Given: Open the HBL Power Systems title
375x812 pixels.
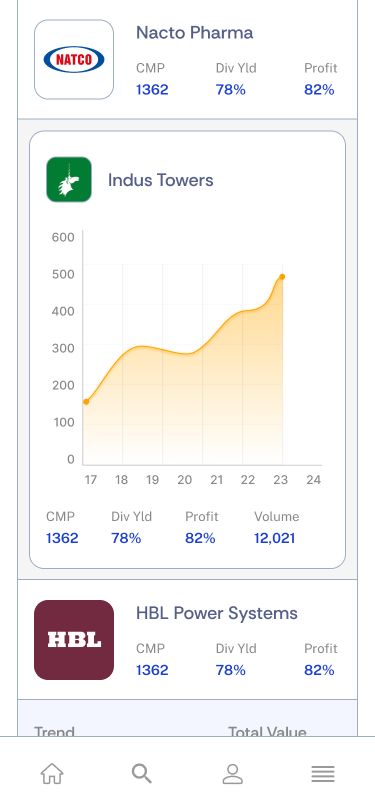Looking at the screenshot, I should [217, 613].
